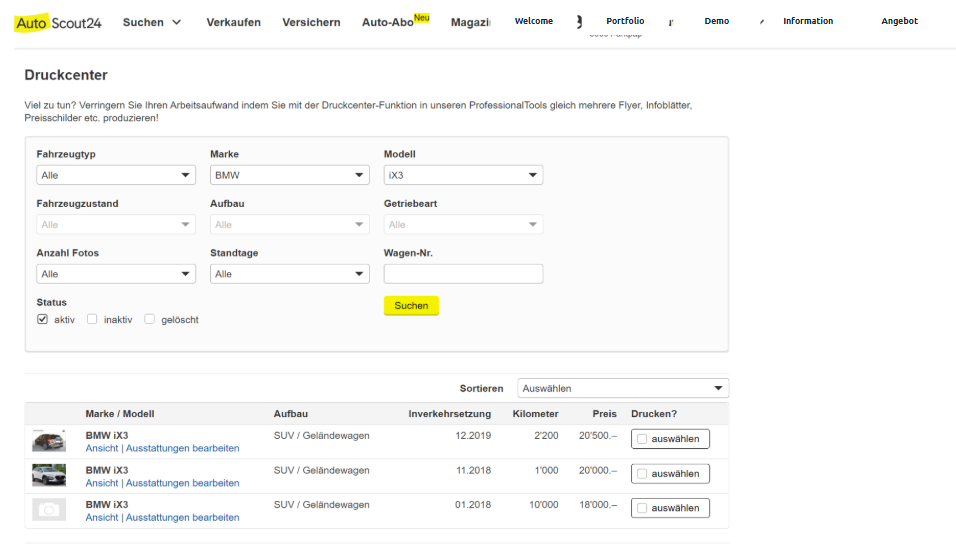The image size is (956, 544).
Task: Click the price 20'500.– cell
Action: tap(598, 435)
